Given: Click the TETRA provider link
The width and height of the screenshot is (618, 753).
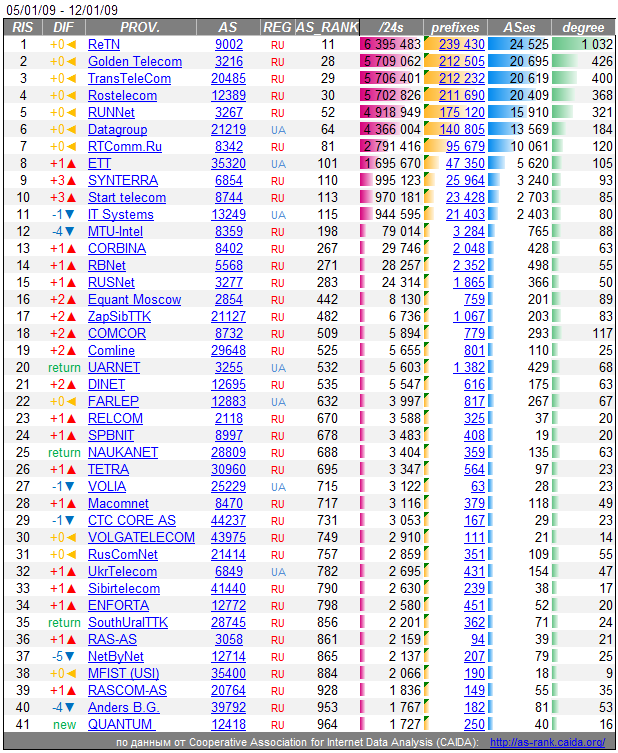Looking at the screenshot, I should tap(109, 470).
